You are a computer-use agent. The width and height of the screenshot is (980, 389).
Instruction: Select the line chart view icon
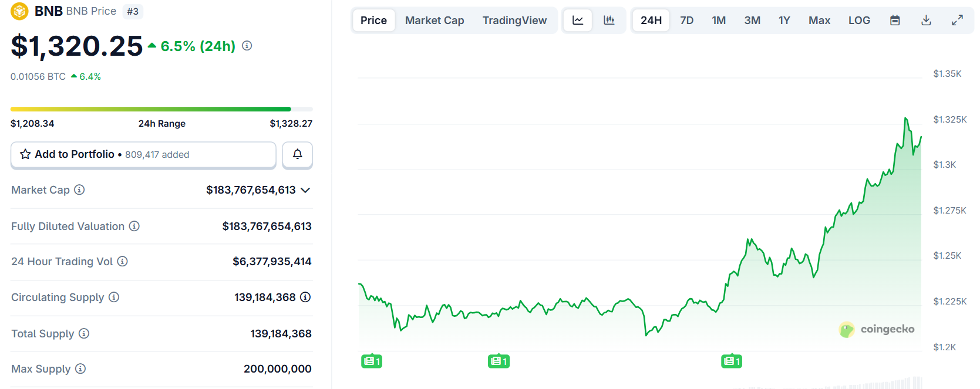(x=578, y=21)
